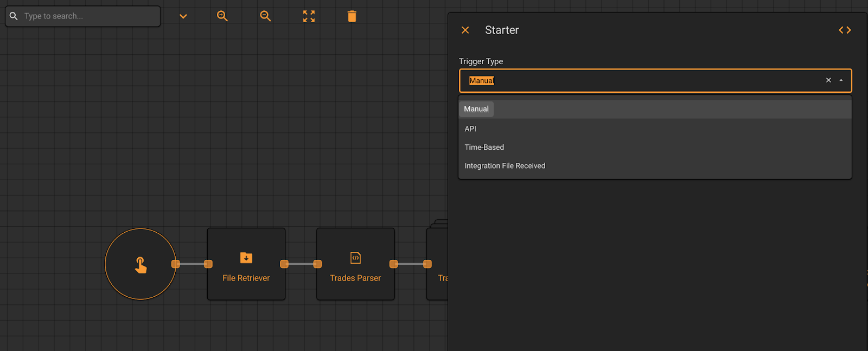
Task: Click File Retriever's right output port
Action: click(284, 264)
